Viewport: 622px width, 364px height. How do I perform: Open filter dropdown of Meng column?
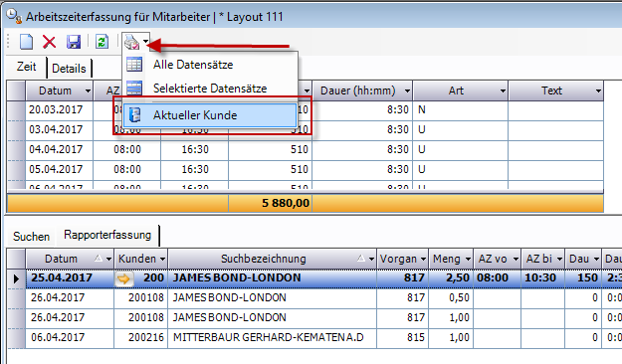[468, 260]
